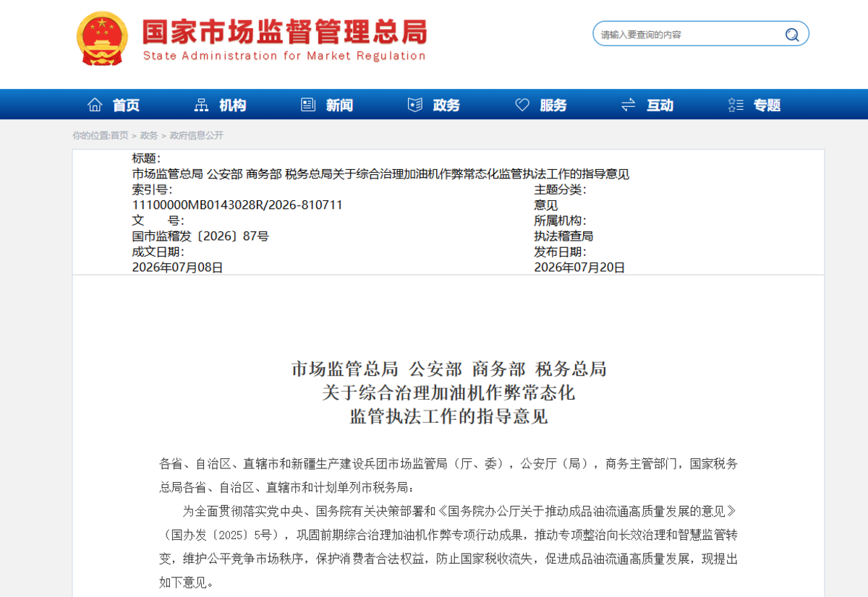This screenshot has height=597, width=868.
Task: Open the 首页 navigation menu item
Action: click(126, 106)
